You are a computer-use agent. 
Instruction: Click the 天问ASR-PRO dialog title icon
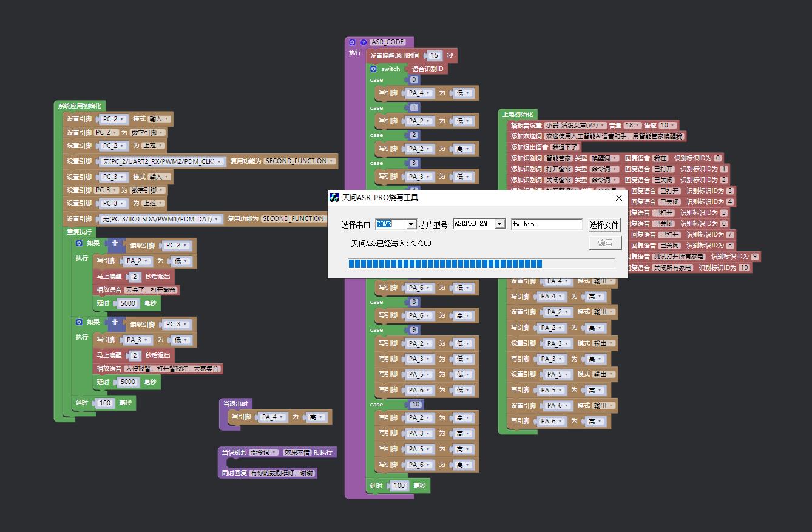[334, 198]
